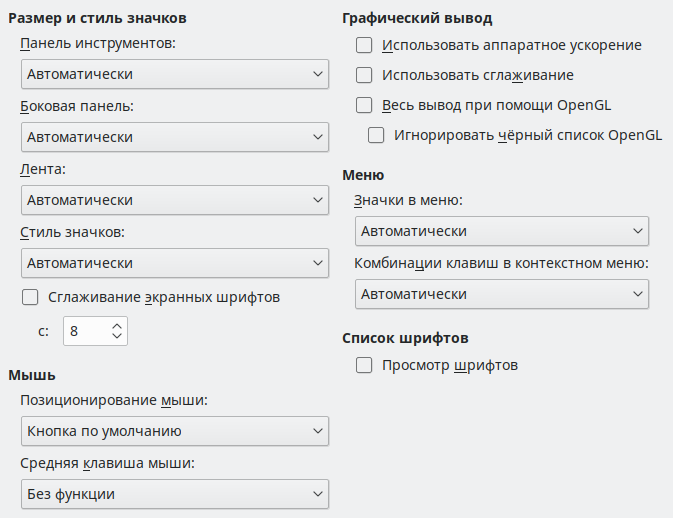Expand the Средняя клавиша мыши dropdown
This screenshot has width=673, height=518.
(174, 494)
